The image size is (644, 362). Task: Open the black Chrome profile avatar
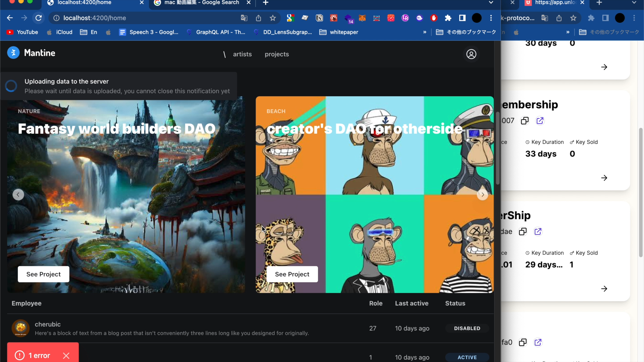click(477, 18)
